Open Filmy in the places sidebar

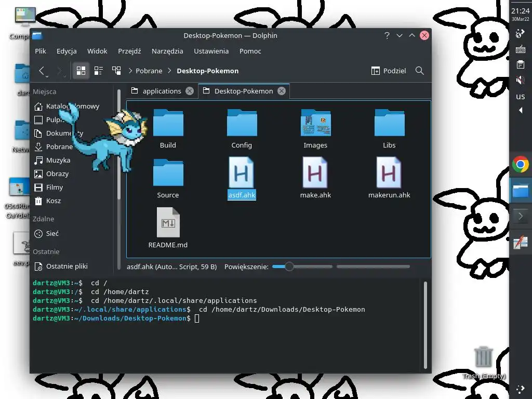click(x=55, y=187)
